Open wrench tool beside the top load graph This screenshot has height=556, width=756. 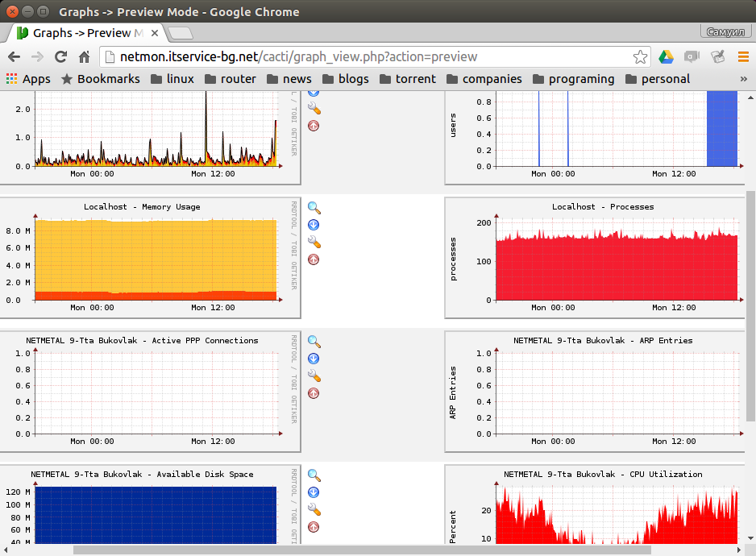(x=314, y=109)
